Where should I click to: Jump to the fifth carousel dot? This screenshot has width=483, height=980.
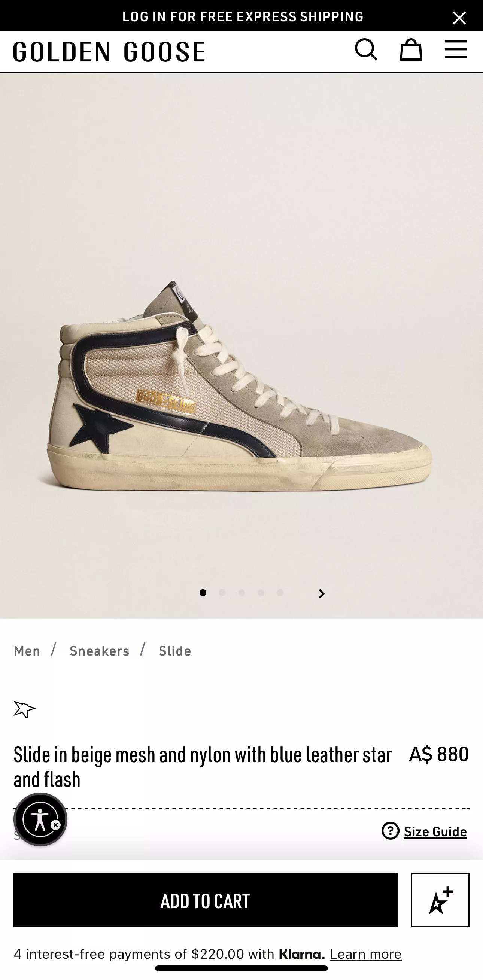point(280,593)
